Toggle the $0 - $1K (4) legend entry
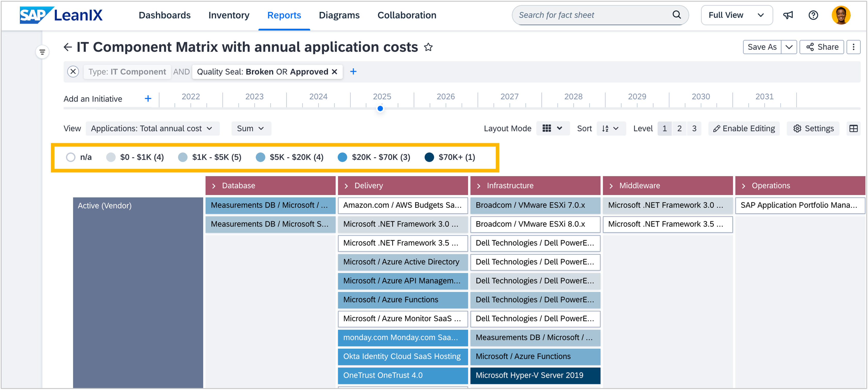The height and width of the screenshot is (390, 868). (135, 157)
